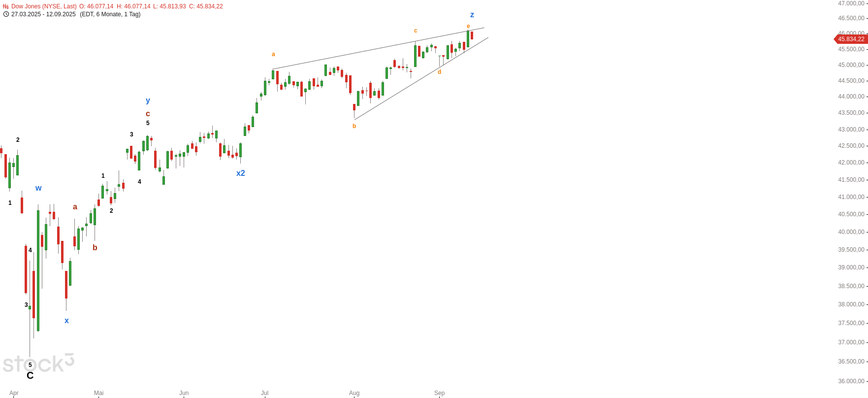Click the 36.000,00 price axis label
Viewport: 868px width, 398px height.
coord(851,381)
